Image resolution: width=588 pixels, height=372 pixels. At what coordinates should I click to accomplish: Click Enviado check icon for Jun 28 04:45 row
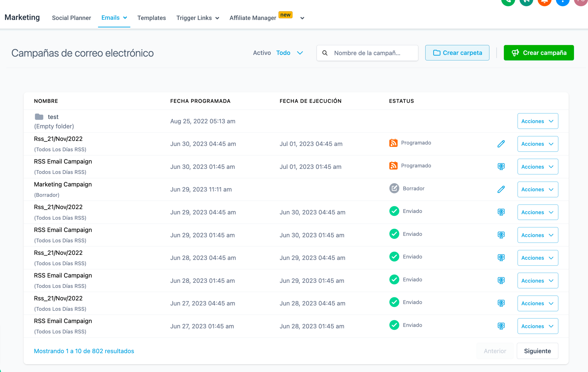394,257
